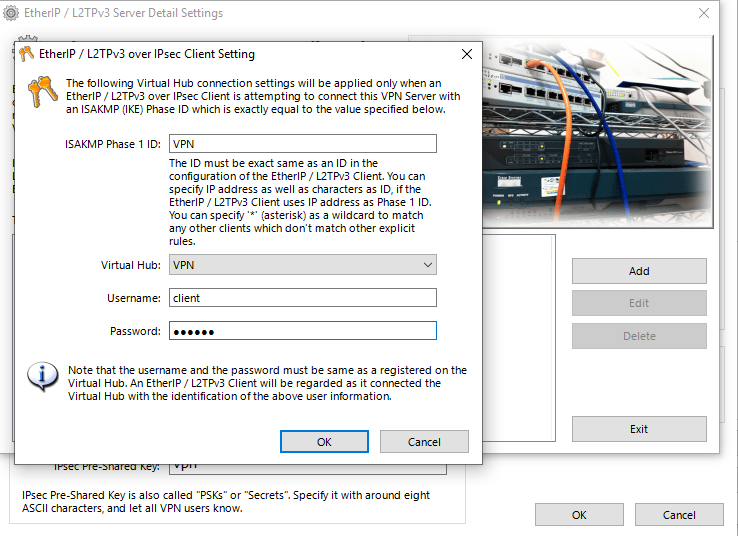
Task: Click the info speech-bubble icon
Action: coord(43,376)
